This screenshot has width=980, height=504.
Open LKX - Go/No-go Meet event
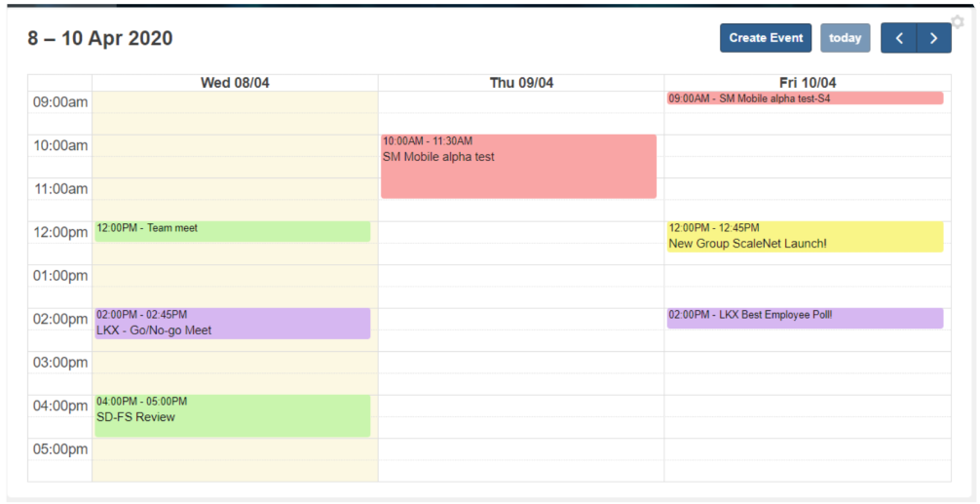[232, 324]
